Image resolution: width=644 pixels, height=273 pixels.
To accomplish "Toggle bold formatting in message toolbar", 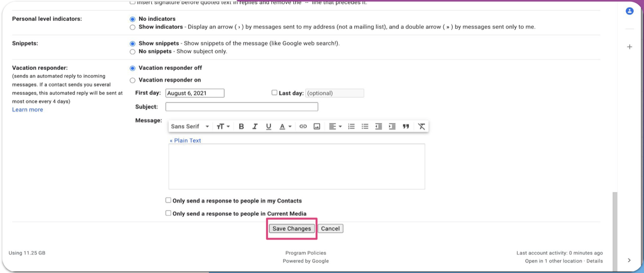I will click(x=241, y=127).
